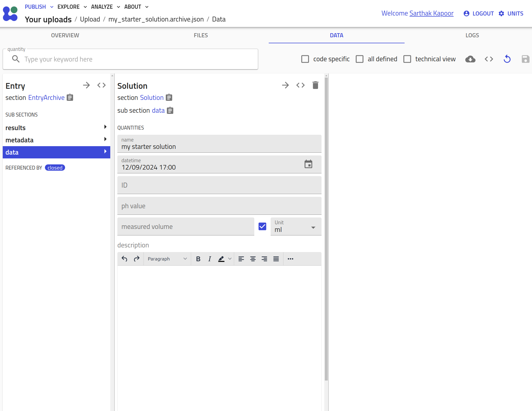Toggle the 'measured volume' checkbox
532x411 pixels.
click(262, 226)
